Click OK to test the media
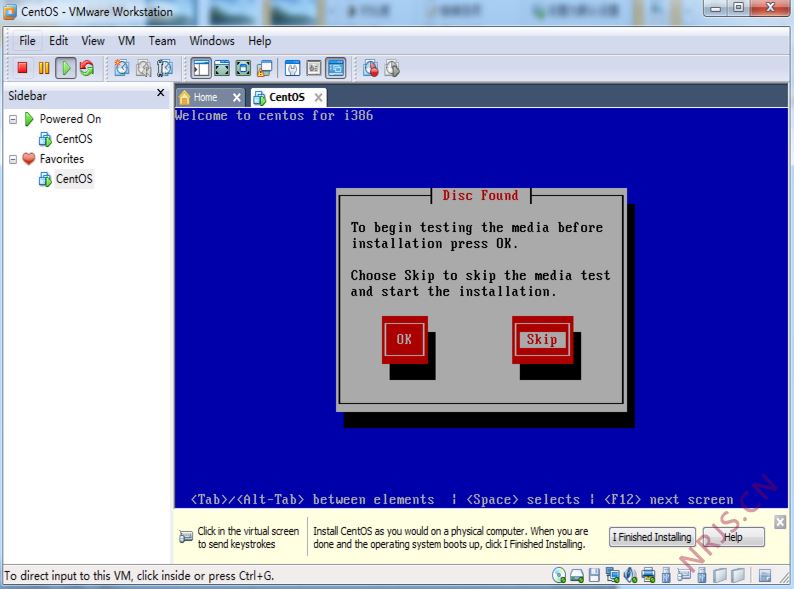The width and height of the screenshot is (794, 589). (404, 339)
